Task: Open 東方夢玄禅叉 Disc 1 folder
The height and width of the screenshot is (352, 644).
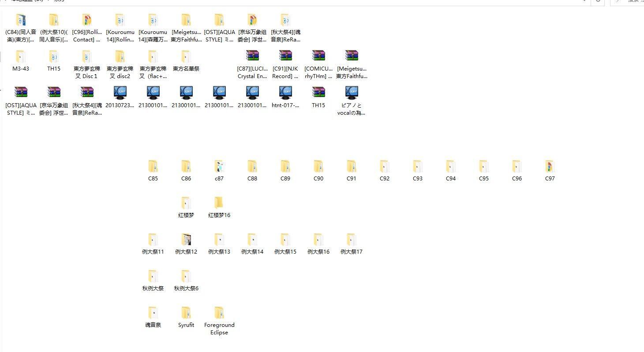Action: click(x=87, y=65)
